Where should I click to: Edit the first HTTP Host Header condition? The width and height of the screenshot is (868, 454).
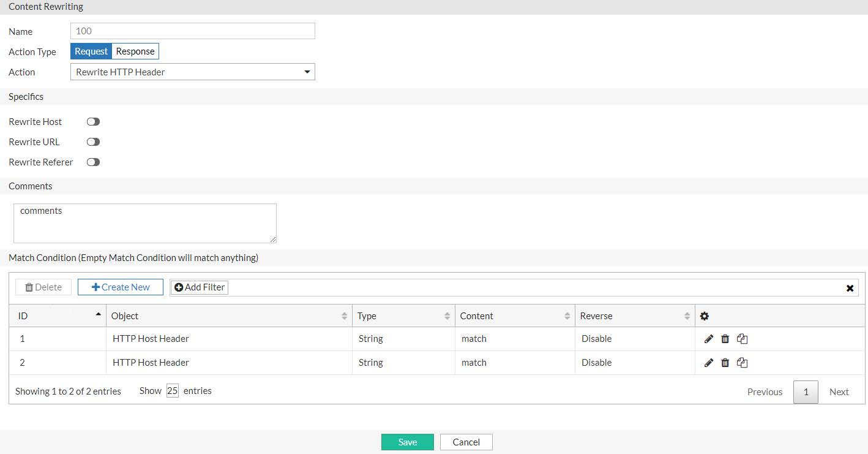tap(708, 338)
